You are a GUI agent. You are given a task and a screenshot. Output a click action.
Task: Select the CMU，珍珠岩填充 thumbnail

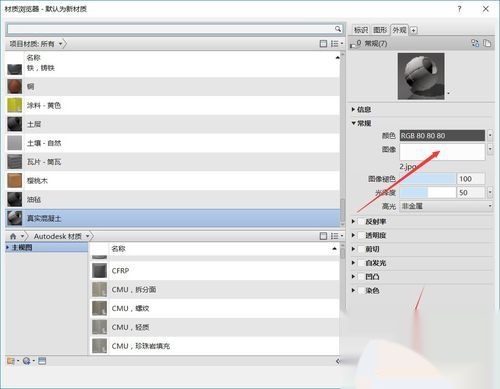(x=99, y=346)
